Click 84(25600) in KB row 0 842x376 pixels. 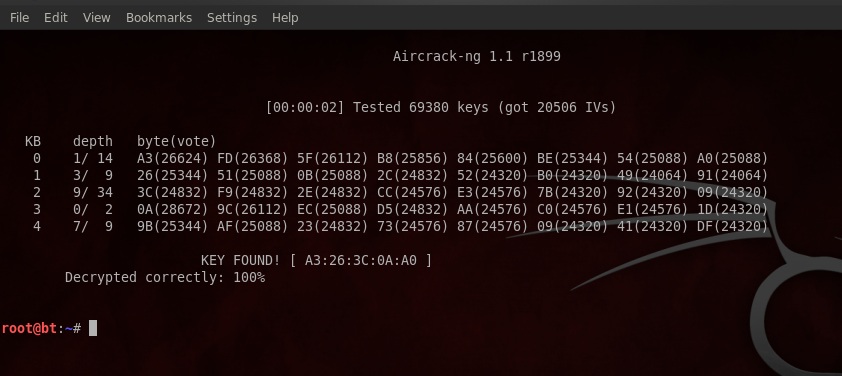click(x=493, y=158)
